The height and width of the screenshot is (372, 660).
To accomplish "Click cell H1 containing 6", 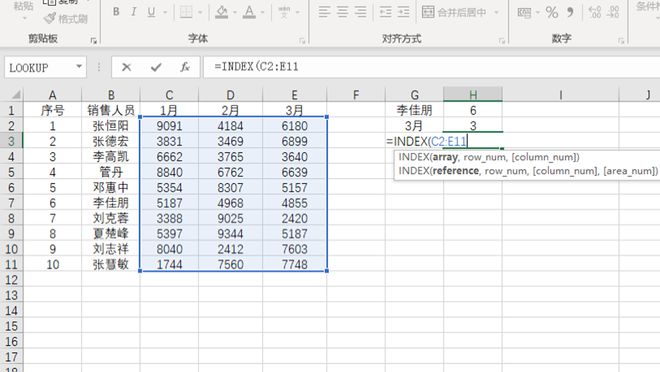I will pyautogui.click(x=473, y=110).
